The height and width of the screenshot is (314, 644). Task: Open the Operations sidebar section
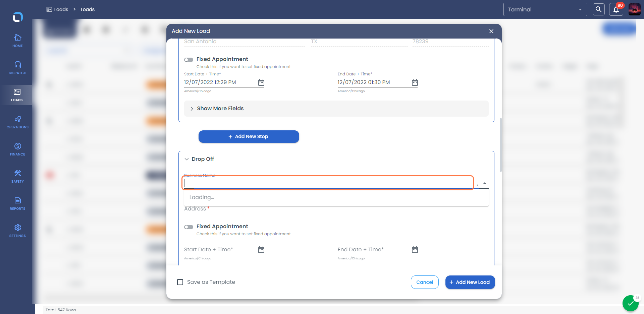(x=17, y=122)
